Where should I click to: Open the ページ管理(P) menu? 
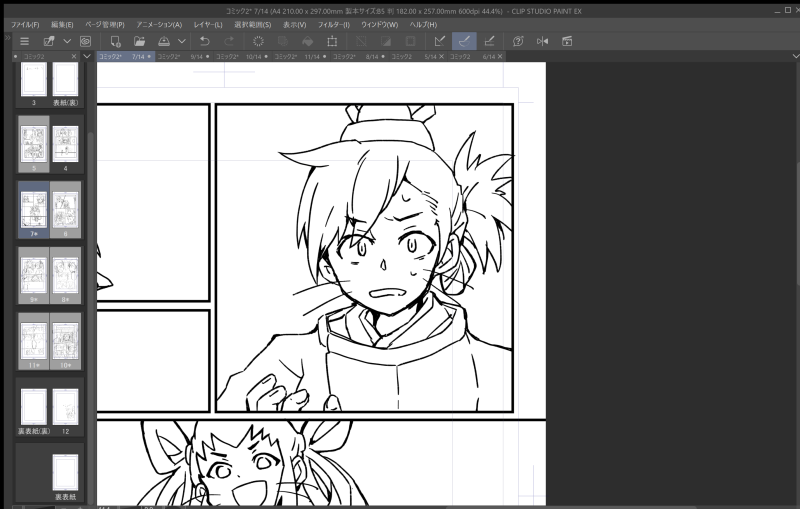click(105, 24)
